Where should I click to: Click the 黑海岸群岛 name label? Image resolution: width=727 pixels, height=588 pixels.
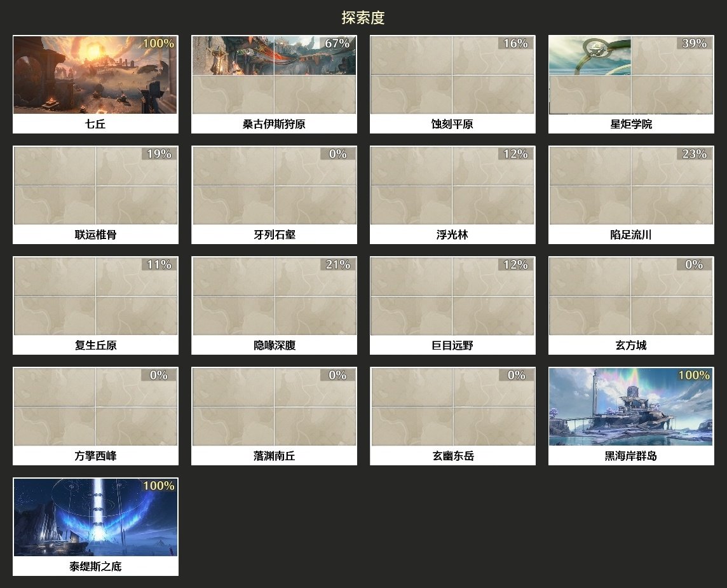point(631,456)
